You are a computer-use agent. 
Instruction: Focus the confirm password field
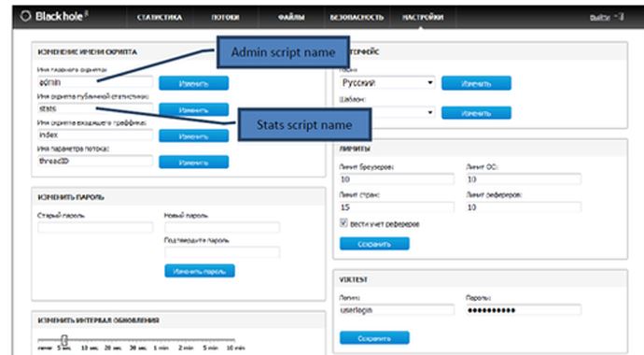[x=222, y=252]
